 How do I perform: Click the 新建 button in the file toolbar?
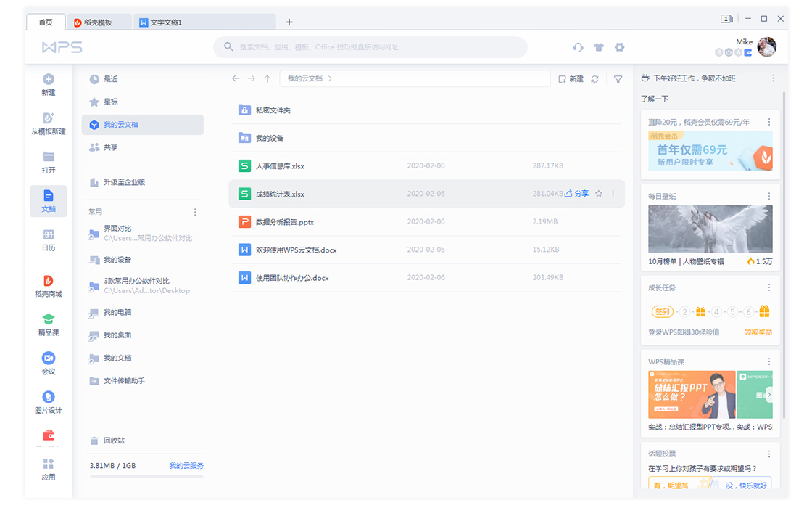point(571,79)
